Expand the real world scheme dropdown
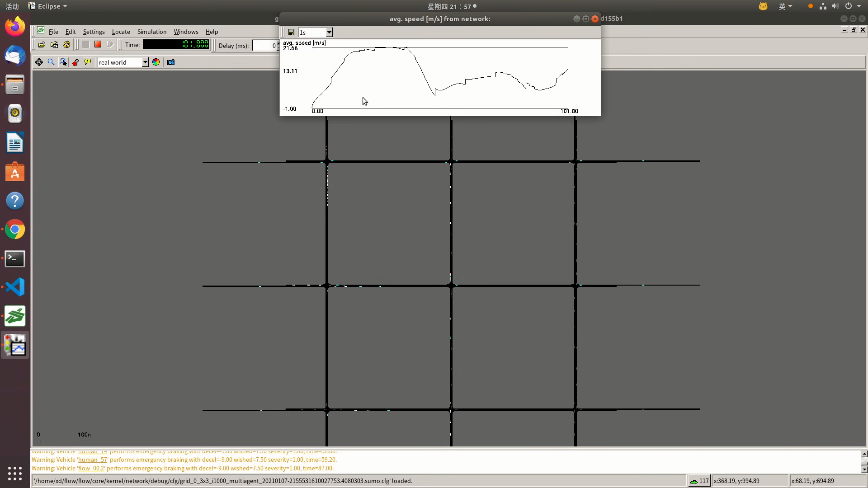The height and width of the screenshot is (488, 868). [145, 62]
